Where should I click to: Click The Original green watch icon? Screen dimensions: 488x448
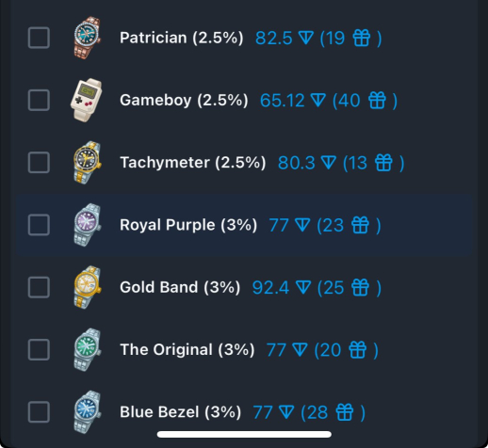pyautogui.click(x=87, y=349)
